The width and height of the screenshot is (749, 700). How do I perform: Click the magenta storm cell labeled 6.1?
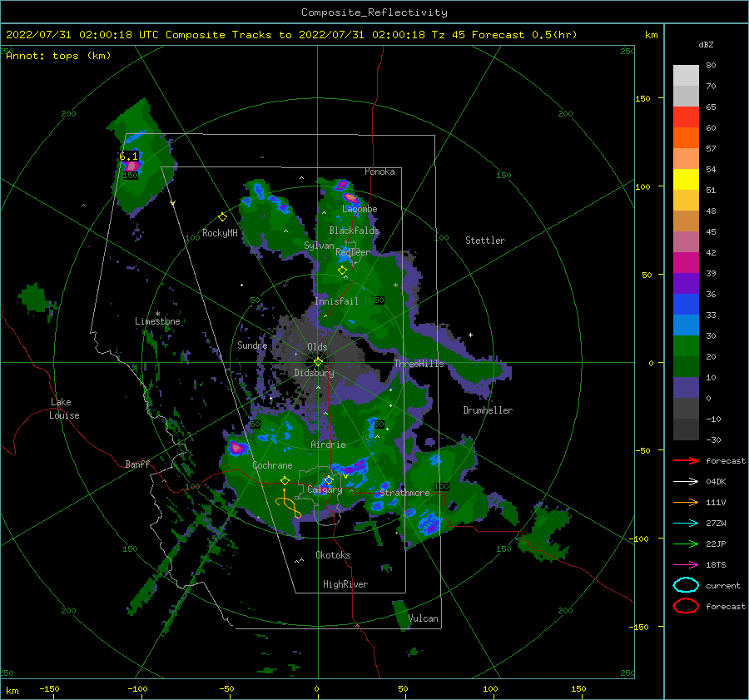click(131, 166)
